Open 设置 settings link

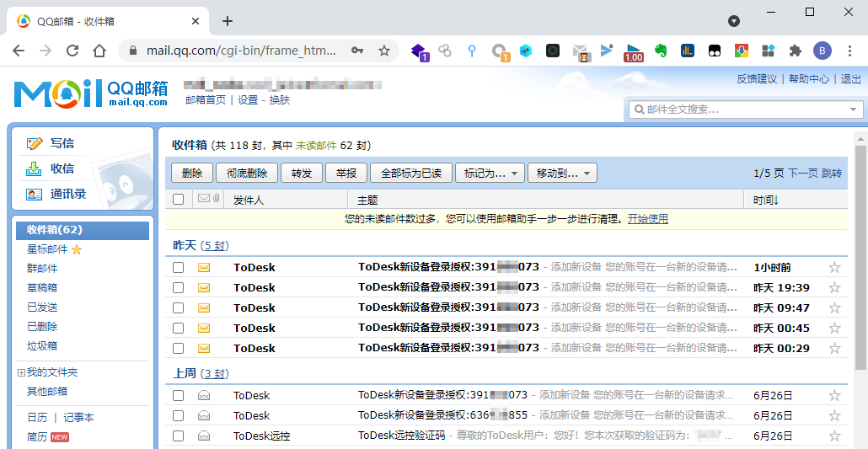click(x=248, y=100)
